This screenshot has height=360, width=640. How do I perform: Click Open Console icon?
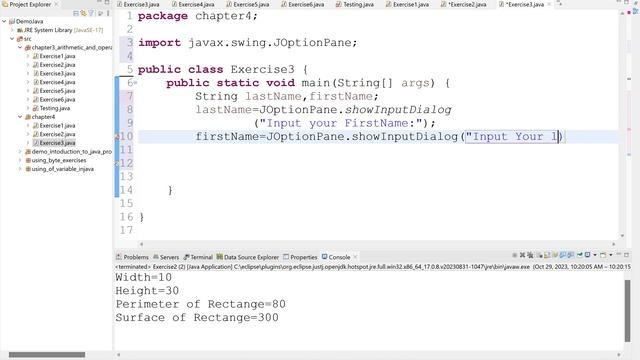pyautogui.click(x=603, y=256)
